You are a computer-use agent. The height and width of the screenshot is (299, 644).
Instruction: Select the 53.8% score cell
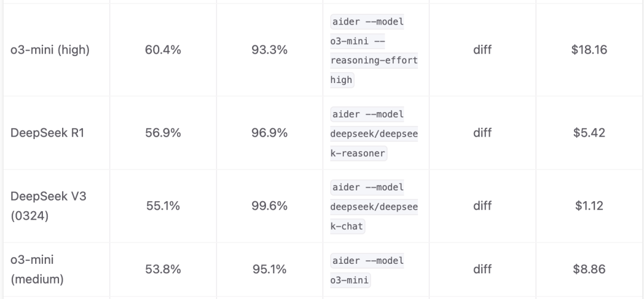point(163,270)
